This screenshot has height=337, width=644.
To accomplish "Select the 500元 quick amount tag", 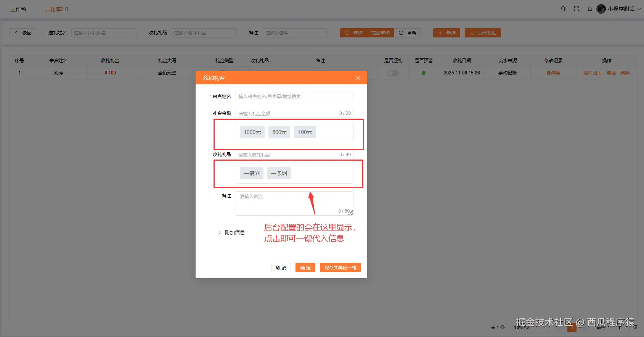I will pos(279,132).
